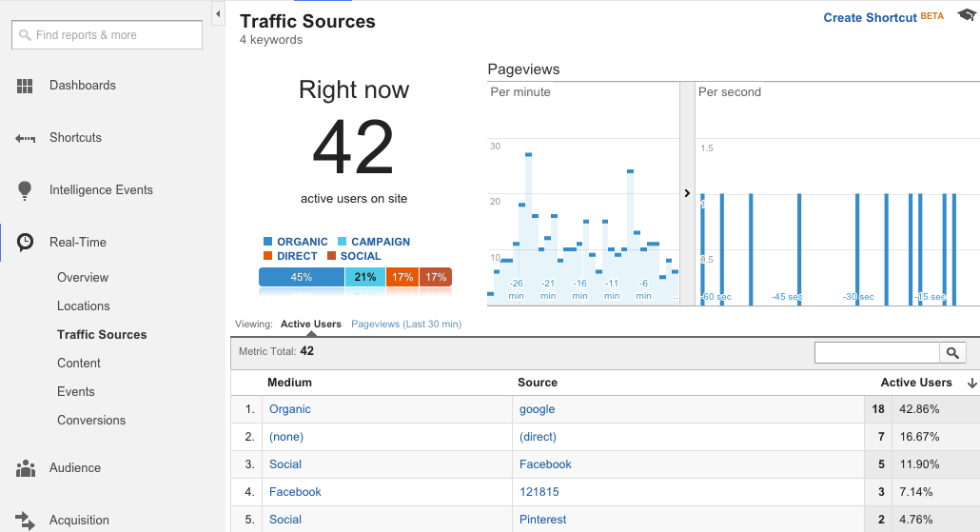Click the graduation cap help icon
The image size is (980, 532).
coord(967,15)
